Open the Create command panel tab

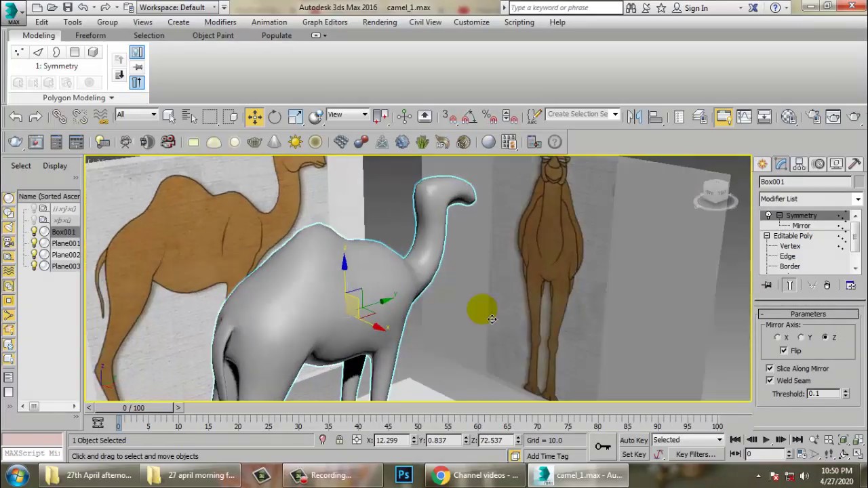pos(763,164)
